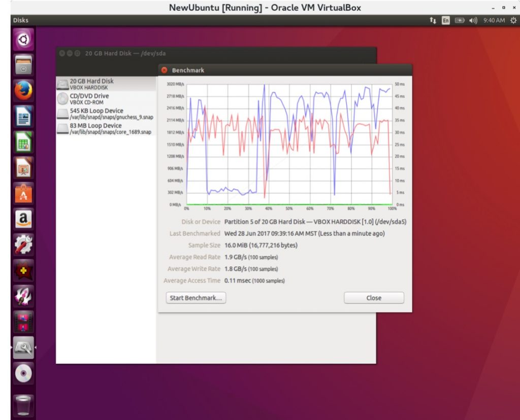The height and width of the screenshot is (420, 520).
Task: Click Disk or Device partition description
Action: [x=315, y=222]
